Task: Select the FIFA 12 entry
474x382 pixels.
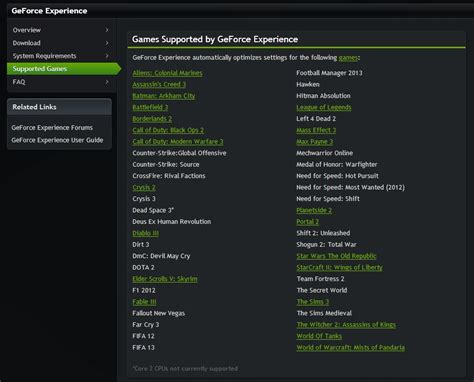Action: [143, 336]
